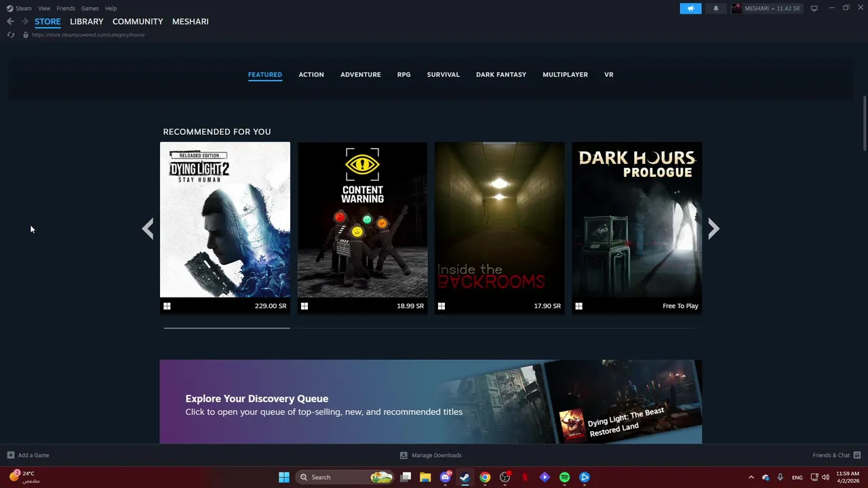868x488 pixels.
Task: Click the 18.99 SR price
Action: click(x=410, y=306)
